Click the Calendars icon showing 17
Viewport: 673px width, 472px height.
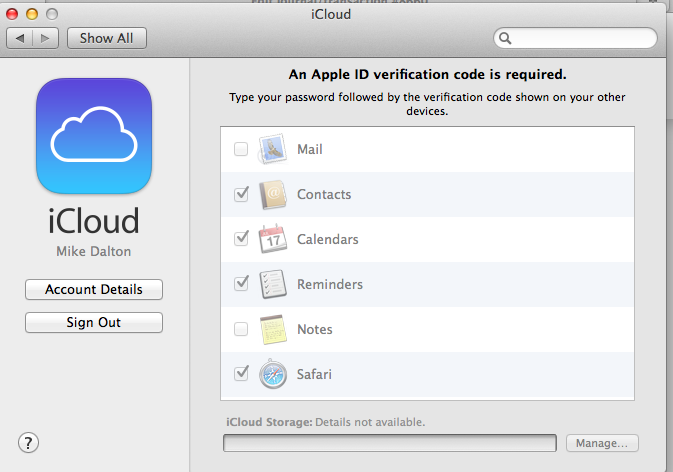(x=273, y=239)
